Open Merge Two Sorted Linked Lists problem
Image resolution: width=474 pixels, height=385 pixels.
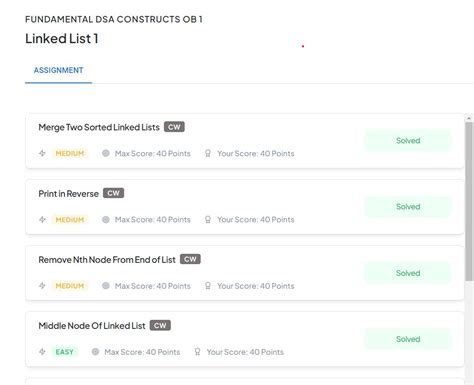coord(99,127)
